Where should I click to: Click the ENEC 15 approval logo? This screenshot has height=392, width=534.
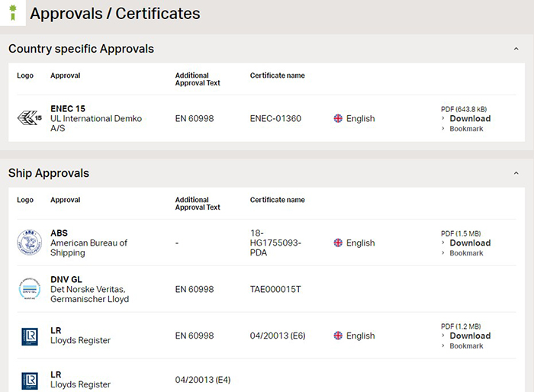30,118
